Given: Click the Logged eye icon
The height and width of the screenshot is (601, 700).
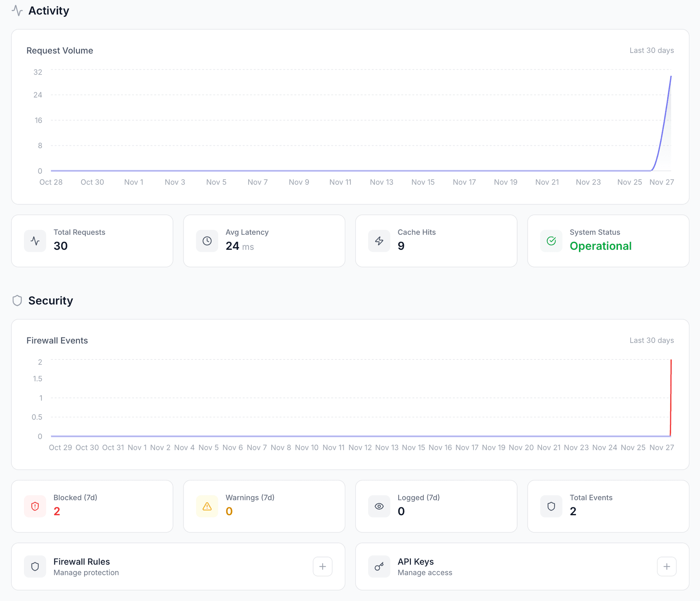Looking at the screenshot, I should [379, 506].
